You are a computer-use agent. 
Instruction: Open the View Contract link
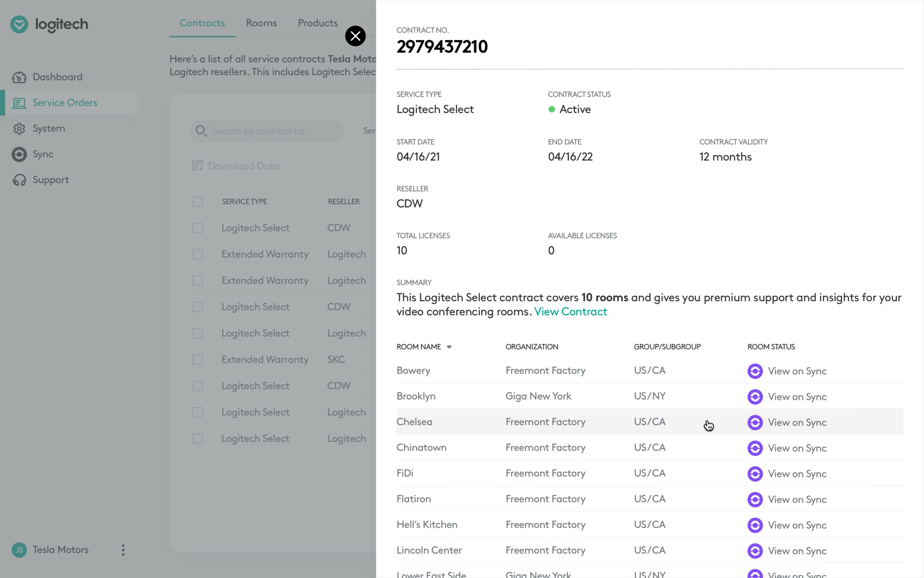click(x=570, y=311)
